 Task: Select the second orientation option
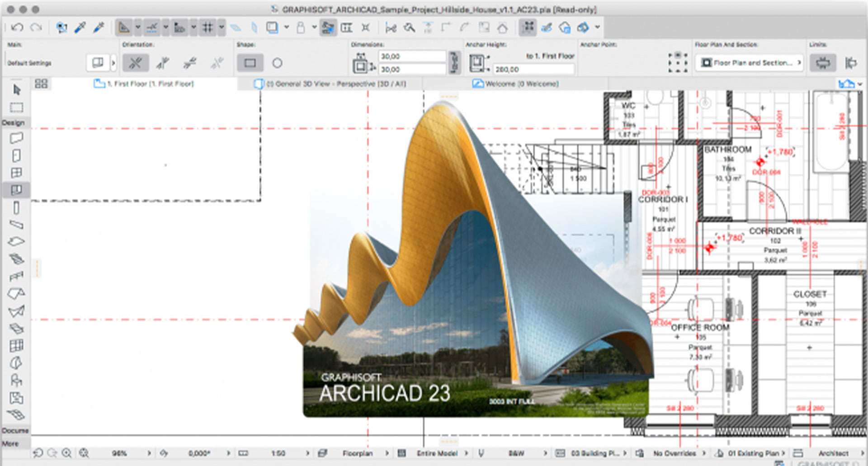(163, 63)
